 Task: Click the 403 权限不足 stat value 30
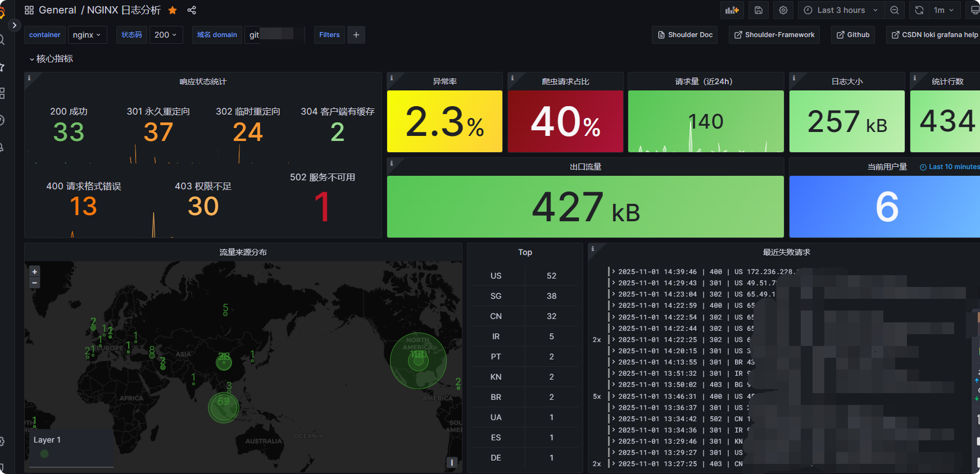(x=203, y=207)
